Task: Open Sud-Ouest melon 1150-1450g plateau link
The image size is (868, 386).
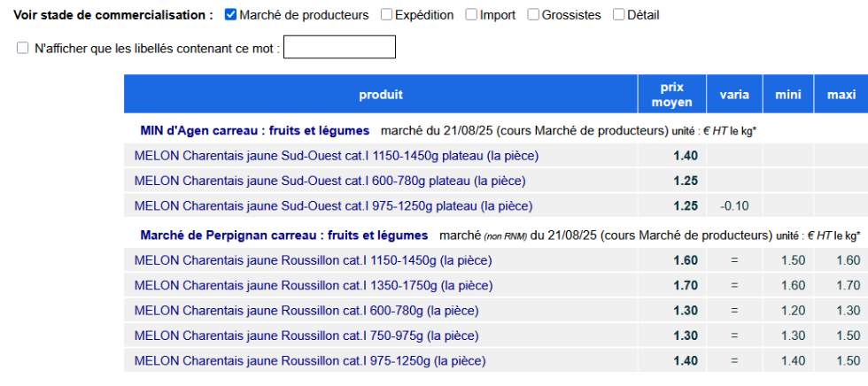Action: pyautogui.click(x=337, y=156)
